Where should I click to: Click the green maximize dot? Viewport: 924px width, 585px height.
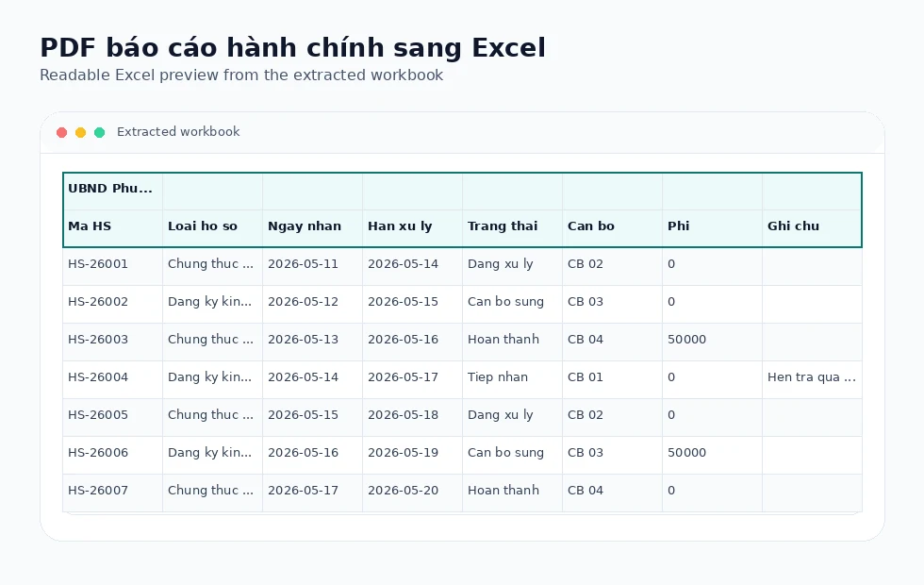pyautogui.click(x=100, y=132)
